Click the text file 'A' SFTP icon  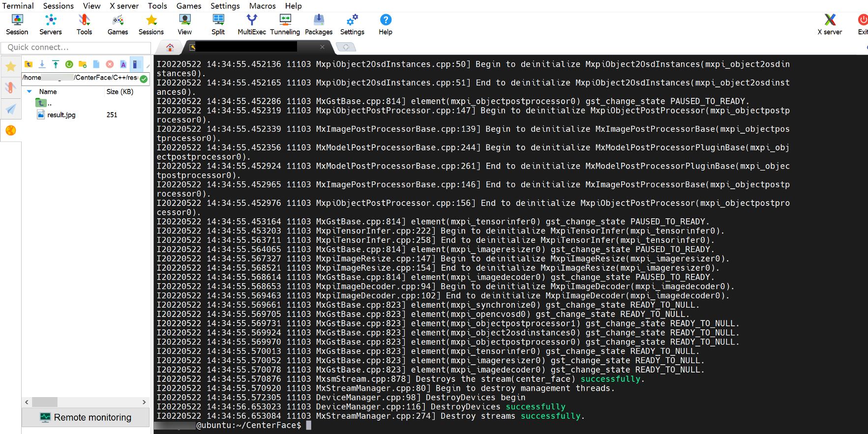click(123, 64)
